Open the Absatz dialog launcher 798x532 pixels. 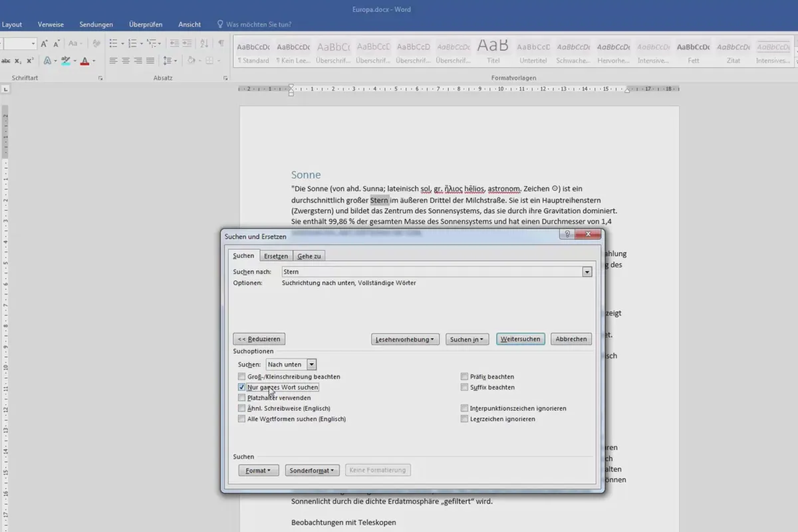click(225, 78)
